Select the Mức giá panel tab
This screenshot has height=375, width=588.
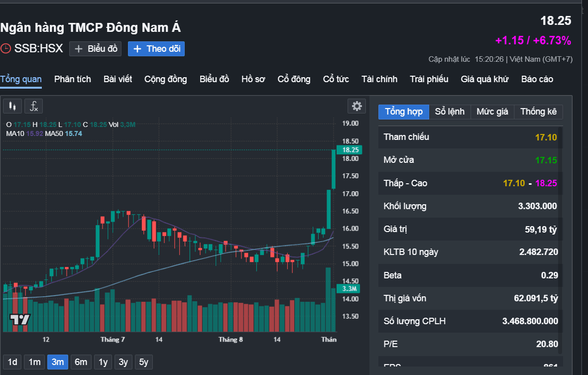492,112
